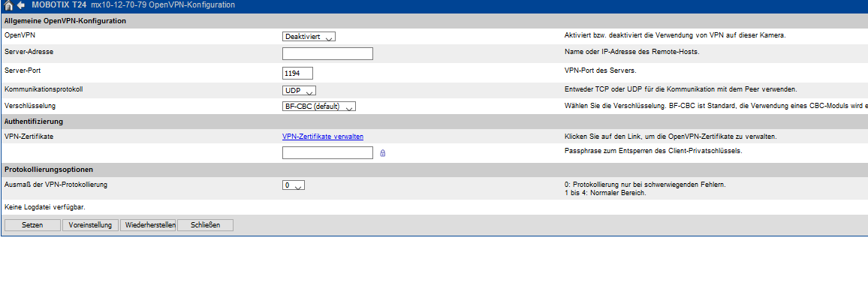
Task: Click the VPN-Zertifikate label
Action: click(29, 136)
